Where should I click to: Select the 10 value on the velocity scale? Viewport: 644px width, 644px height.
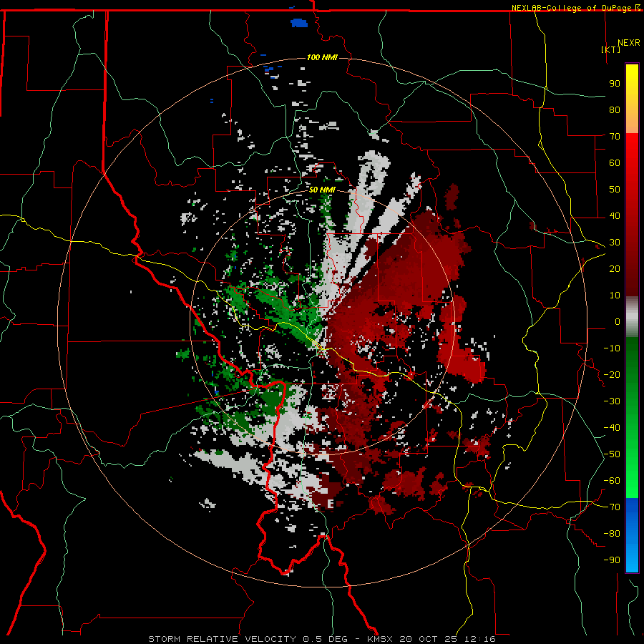coord(615,296)
